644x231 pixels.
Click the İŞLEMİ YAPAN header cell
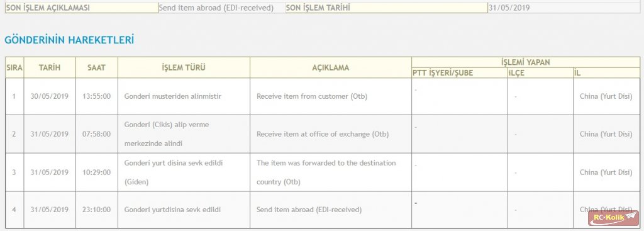[x=526, y=62]
